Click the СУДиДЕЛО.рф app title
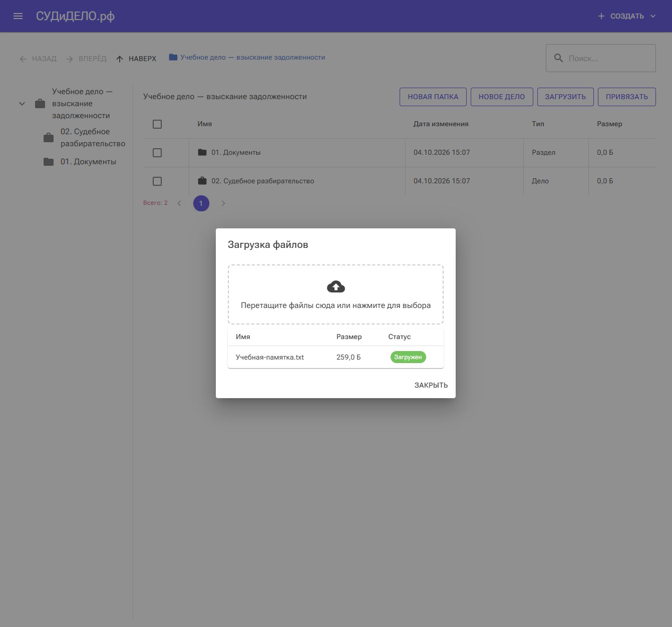 pyautogui.click(x=75, y=16)
